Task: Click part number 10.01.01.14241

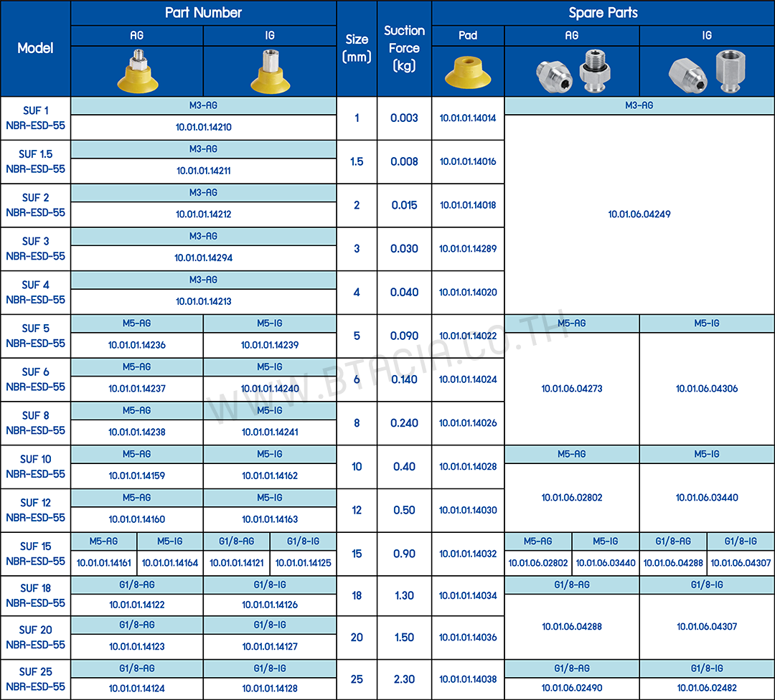Action: [x=270, y=432]
